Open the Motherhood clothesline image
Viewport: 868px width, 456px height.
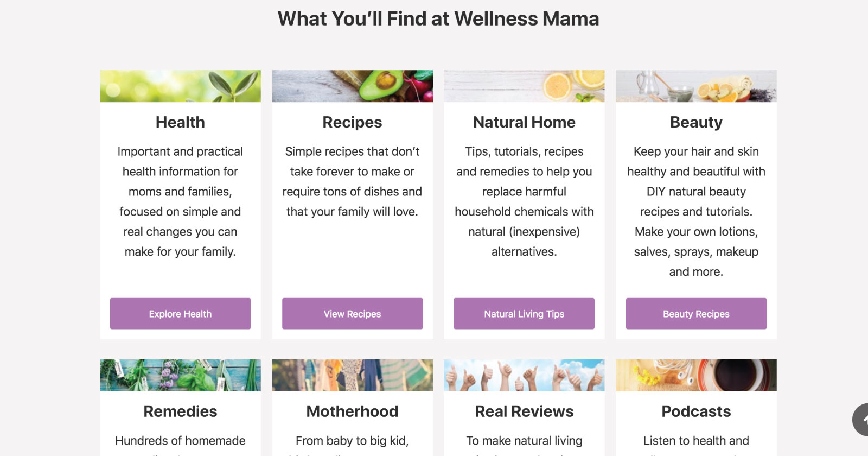[x=352, y=375]
